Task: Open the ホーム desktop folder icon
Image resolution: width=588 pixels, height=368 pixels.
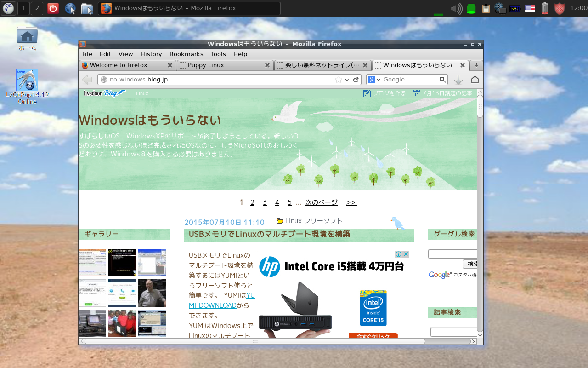Action: tap(27, 39)
